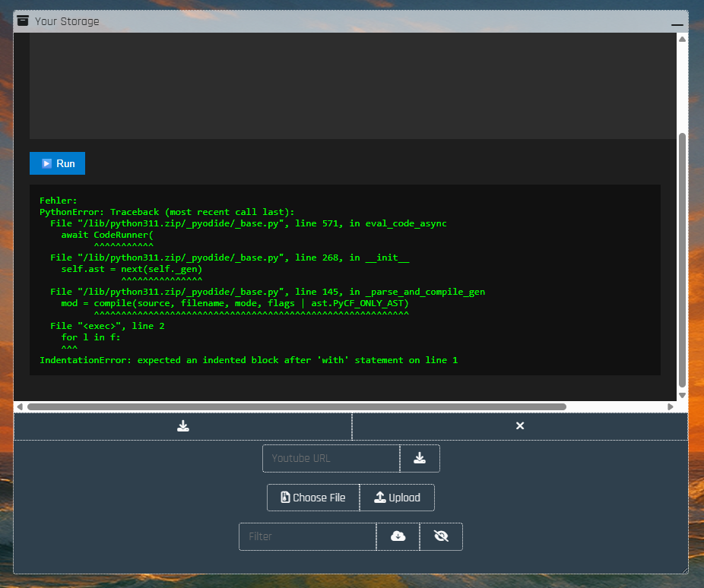Click the 'await CodeRunner(' line

tap(107, 235)
